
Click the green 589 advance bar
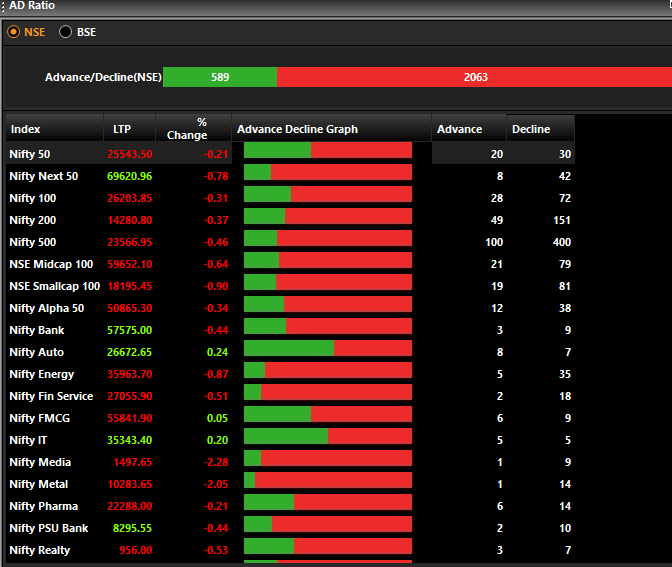(x=220, y=77)
